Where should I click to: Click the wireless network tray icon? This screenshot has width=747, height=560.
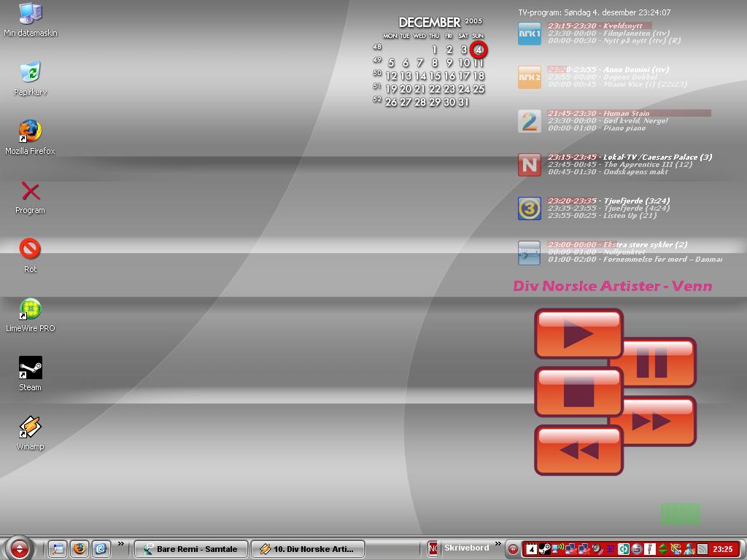[558, 549]
